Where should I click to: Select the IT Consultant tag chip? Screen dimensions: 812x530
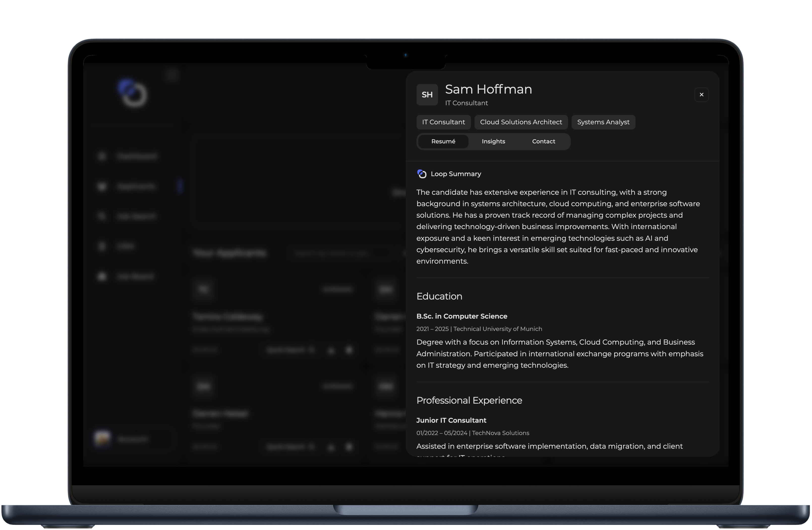443,122
